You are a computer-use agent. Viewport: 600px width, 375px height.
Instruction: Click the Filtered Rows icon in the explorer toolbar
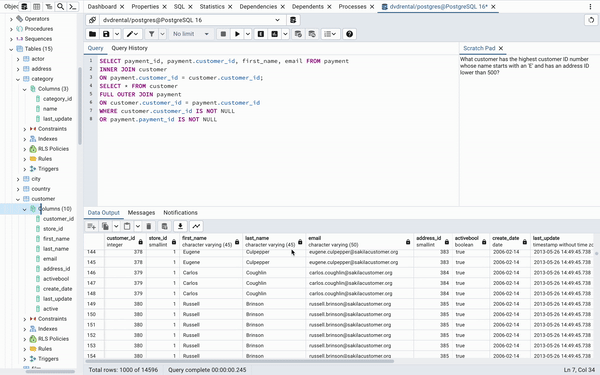coord(49,7)
